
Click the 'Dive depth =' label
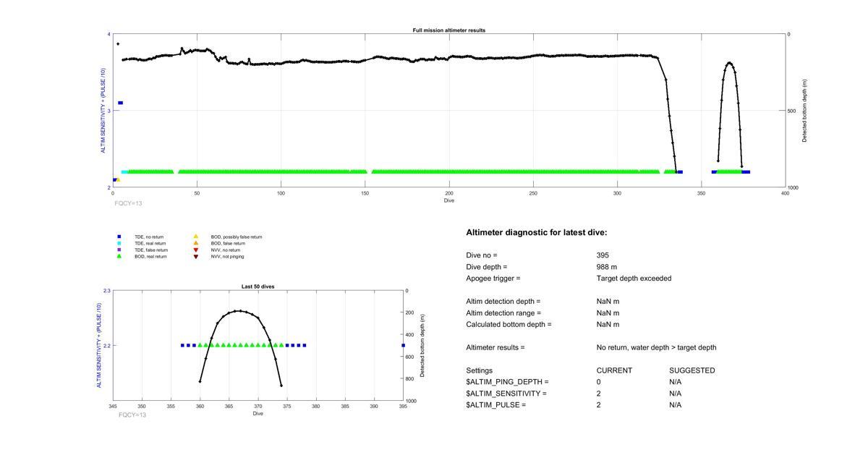[x=487, y=267]
